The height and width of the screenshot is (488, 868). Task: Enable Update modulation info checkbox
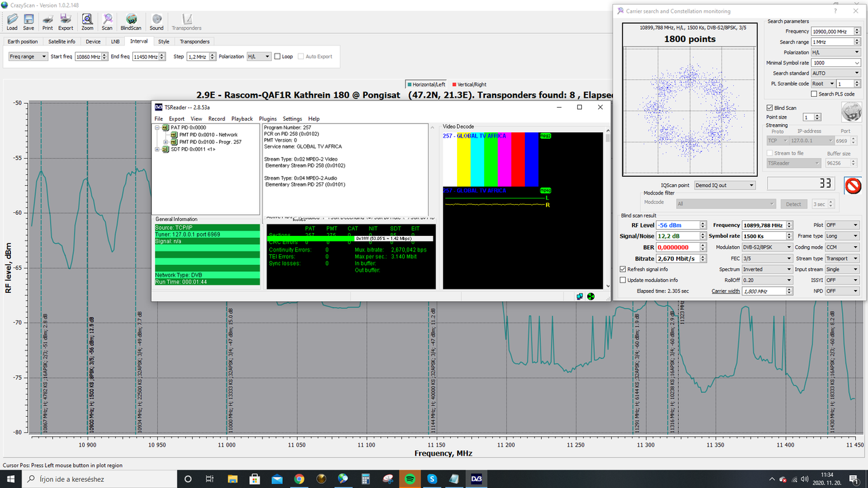tap(623, 280)
